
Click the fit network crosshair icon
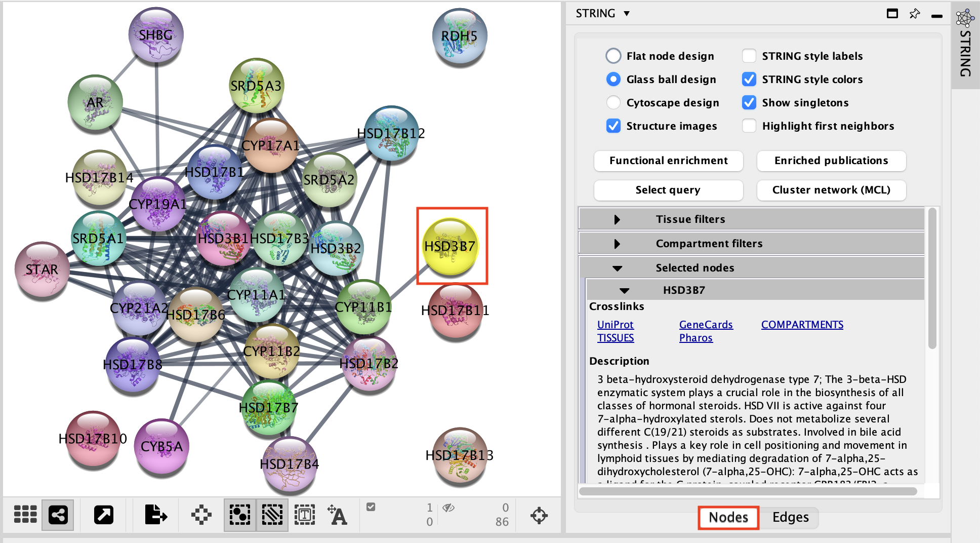coord(539,516)
